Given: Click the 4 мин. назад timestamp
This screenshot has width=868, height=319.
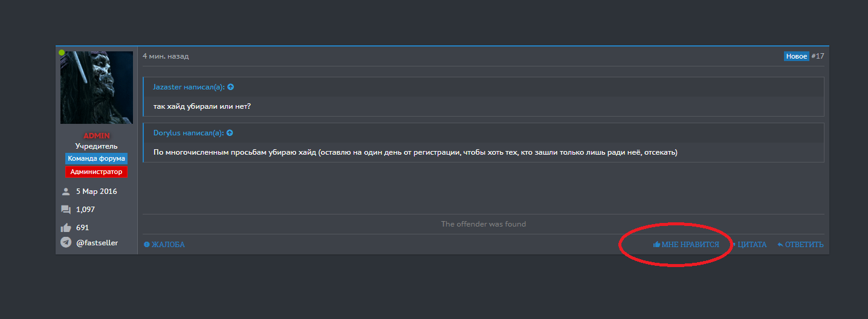Looking at the screenshot, I should (166, 56).
